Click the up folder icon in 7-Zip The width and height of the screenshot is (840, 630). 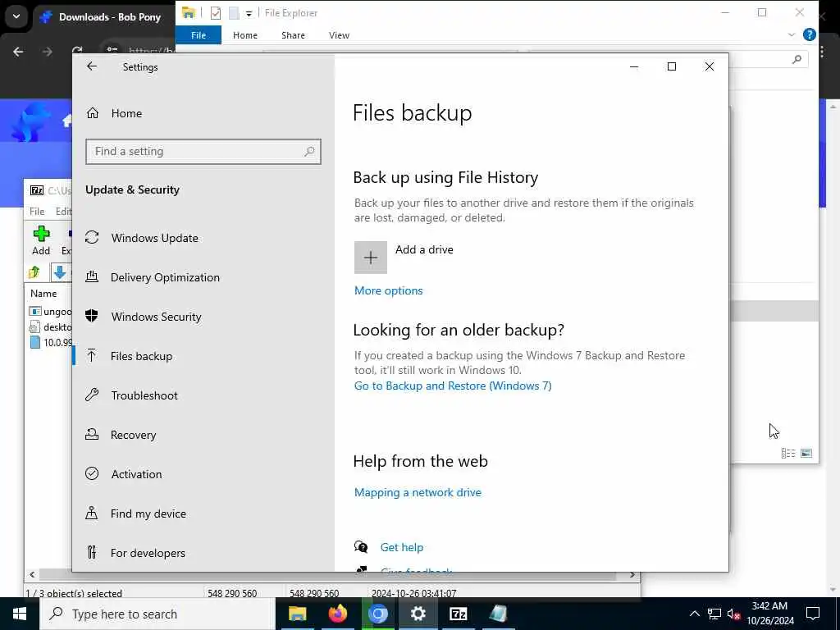coord(34,272)
